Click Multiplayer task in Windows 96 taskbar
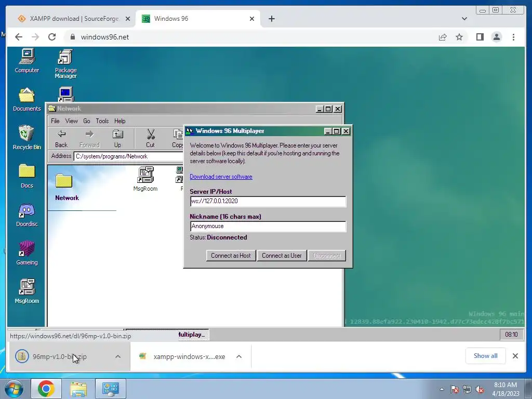 pos(193,335)
